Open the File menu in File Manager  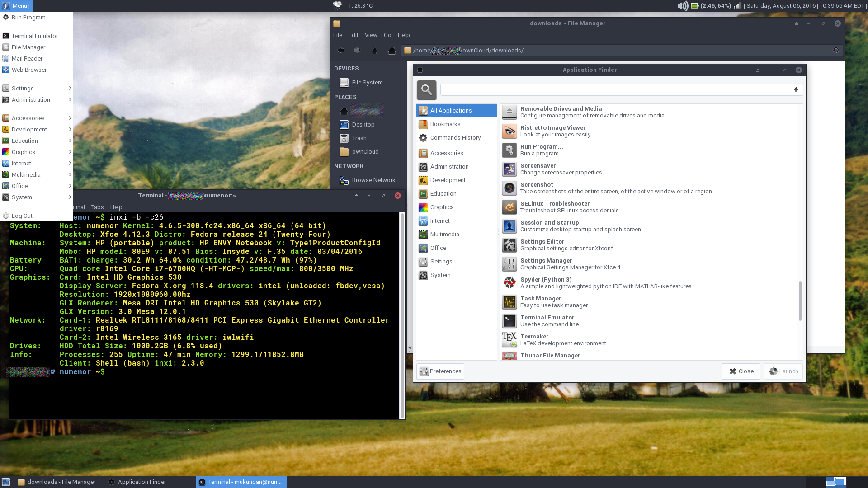[x=338, y=35]
